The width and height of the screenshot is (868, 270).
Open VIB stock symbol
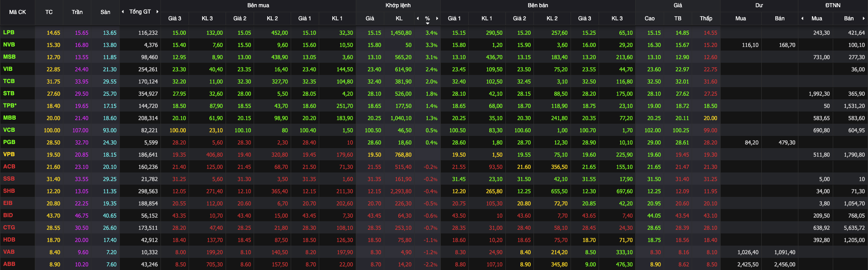(x=8, y=69)
